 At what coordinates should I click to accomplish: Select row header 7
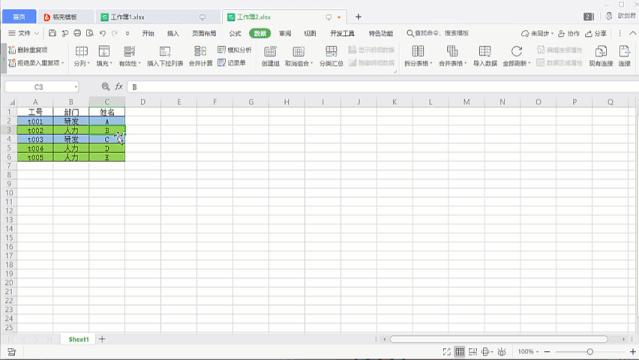(9, 166)
